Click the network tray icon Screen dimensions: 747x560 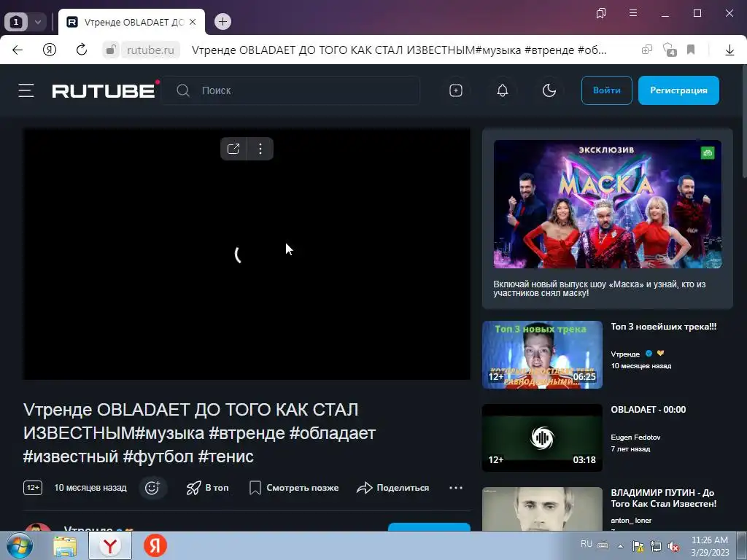(x=656, y=546)
